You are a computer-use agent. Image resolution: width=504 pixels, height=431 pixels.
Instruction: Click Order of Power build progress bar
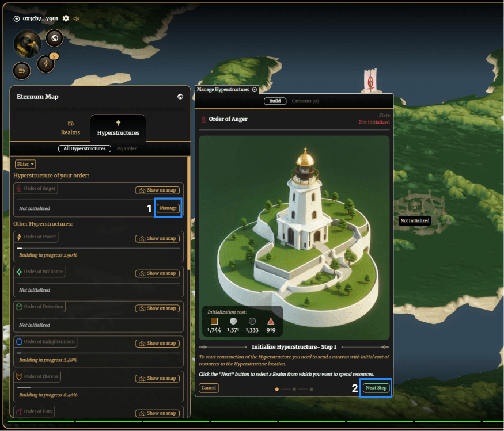pyautogui.click(x=98, y=248)
